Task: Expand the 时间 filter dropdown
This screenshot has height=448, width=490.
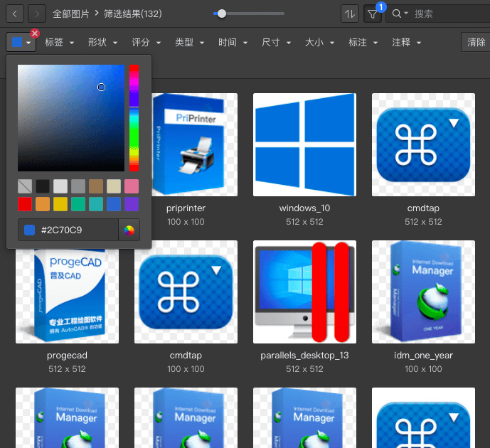Action: point(233,42)
